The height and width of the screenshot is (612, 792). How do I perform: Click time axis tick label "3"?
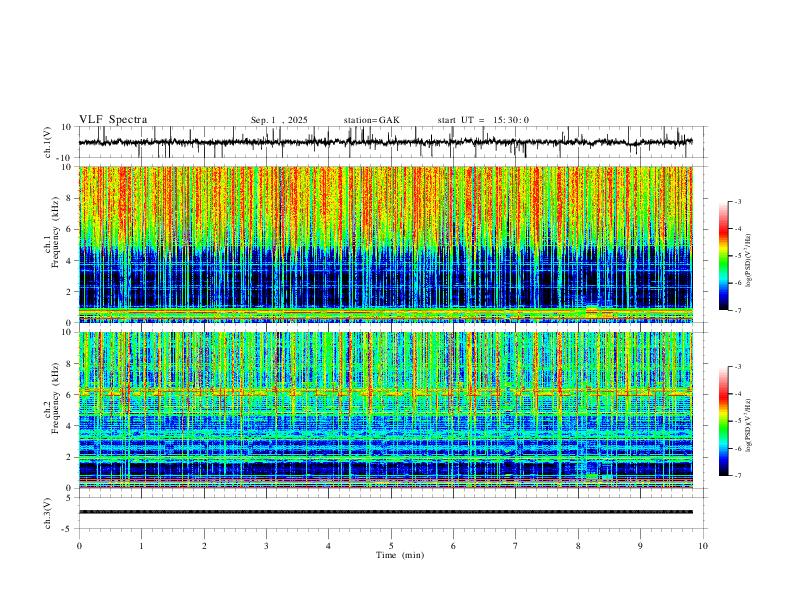266,546
